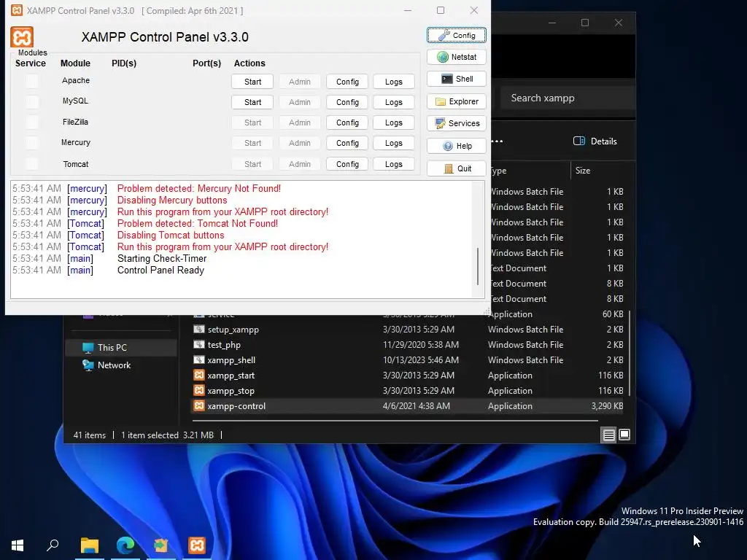The height and width of the screenshot is (560, 747).
Task: Open Windows Search from the taskbar
Action: (53, 545)
